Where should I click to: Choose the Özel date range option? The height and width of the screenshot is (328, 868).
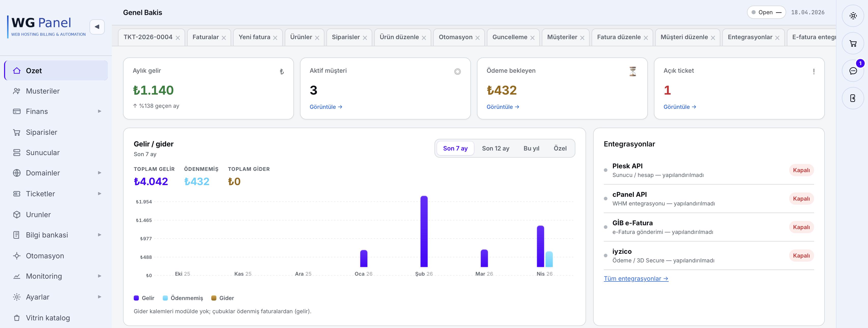[x=560, y=148]
